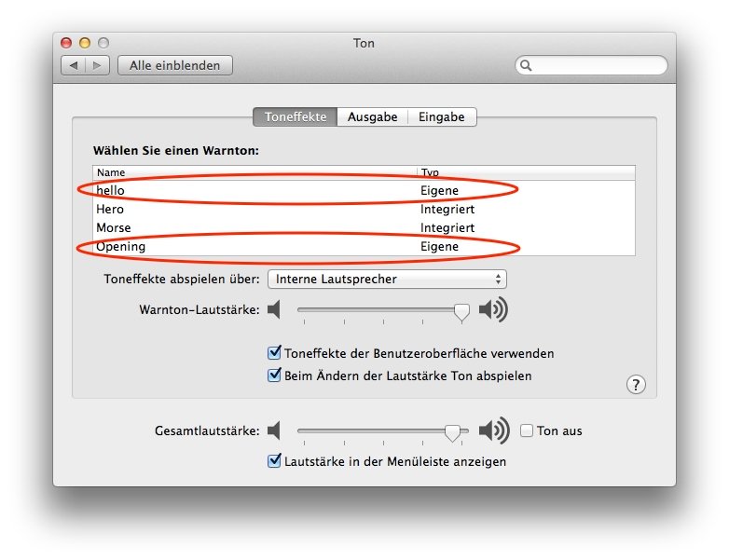Toggle Beim Ändern der Lautstärke Ton abspielen
729x560 pixels.
pyautogui.click(x=274, y=375)
